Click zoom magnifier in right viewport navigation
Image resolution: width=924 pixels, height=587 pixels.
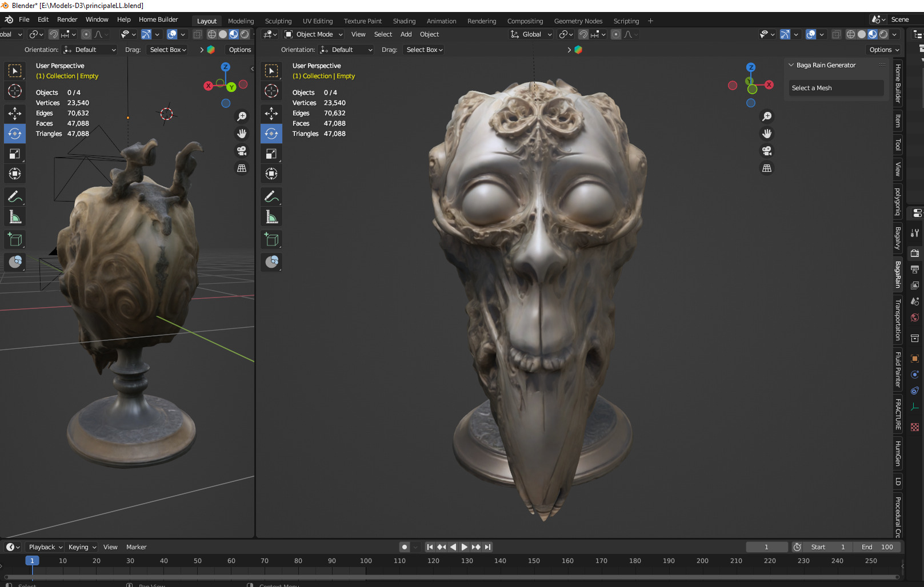coord(767,116)
